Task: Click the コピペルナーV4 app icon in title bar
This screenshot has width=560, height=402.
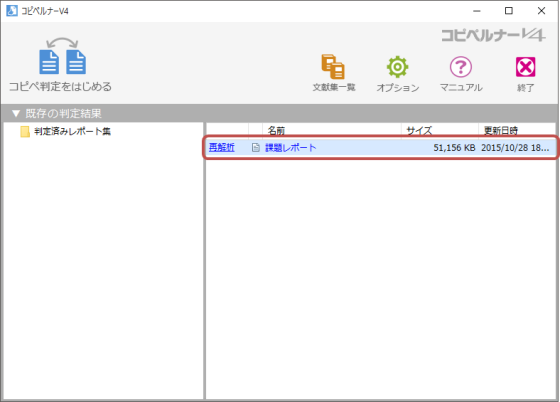Action: point(12,11)
